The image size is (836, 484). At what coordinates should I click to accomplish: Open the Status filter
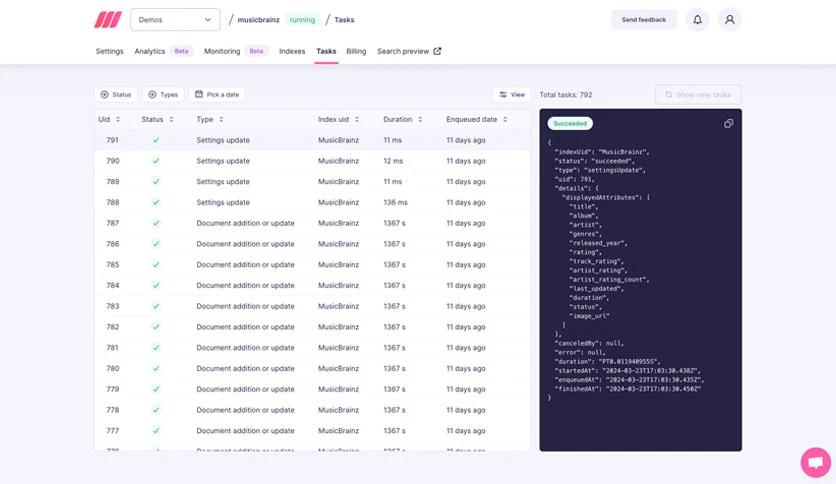[x=116, y=95]
